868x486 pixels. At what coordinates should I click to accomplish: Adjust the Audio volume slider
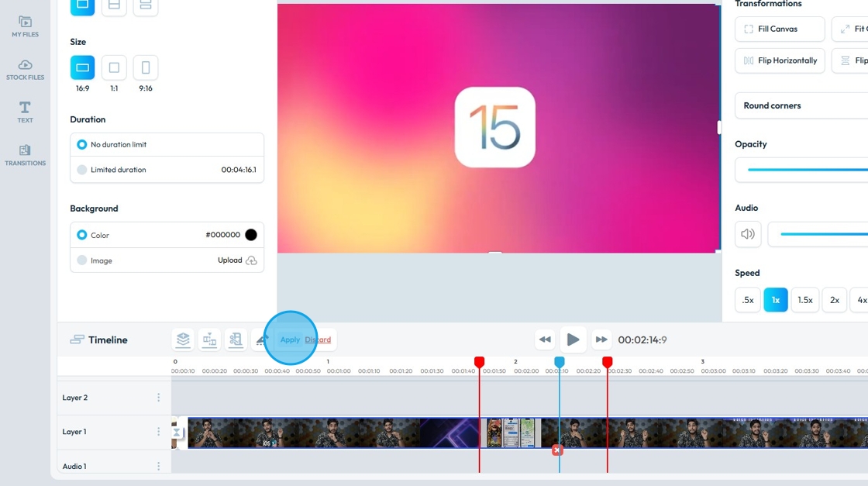[x=824, y=234]
